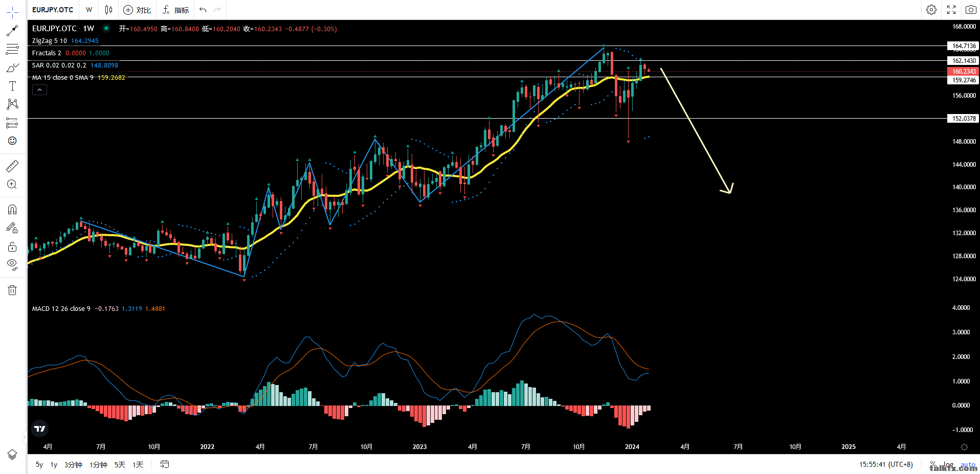Click the current price label 160.2343
980x474 pixels.
pyautogui.click(x=964, y=72)
